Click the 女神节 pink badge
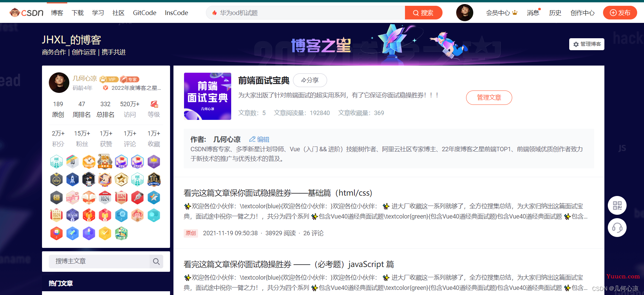 [x=72, y=197]
